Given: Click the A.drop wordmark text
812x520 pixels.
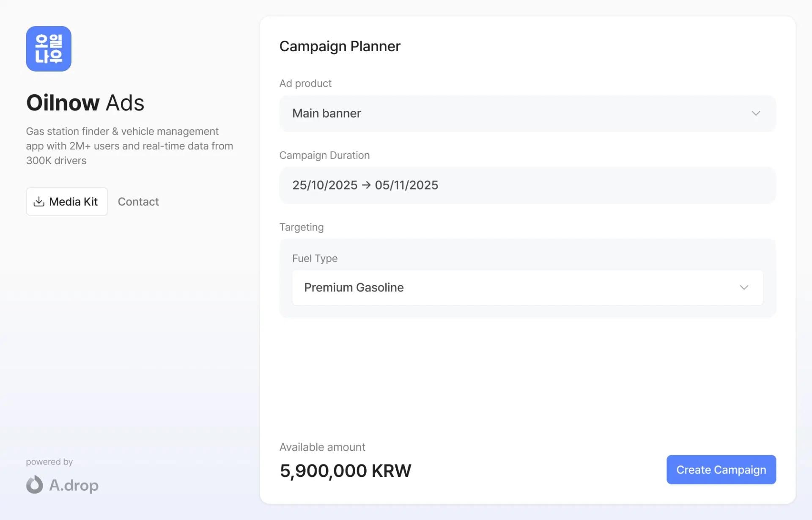Looking at the screenshot, I should [x=74, y=485].
